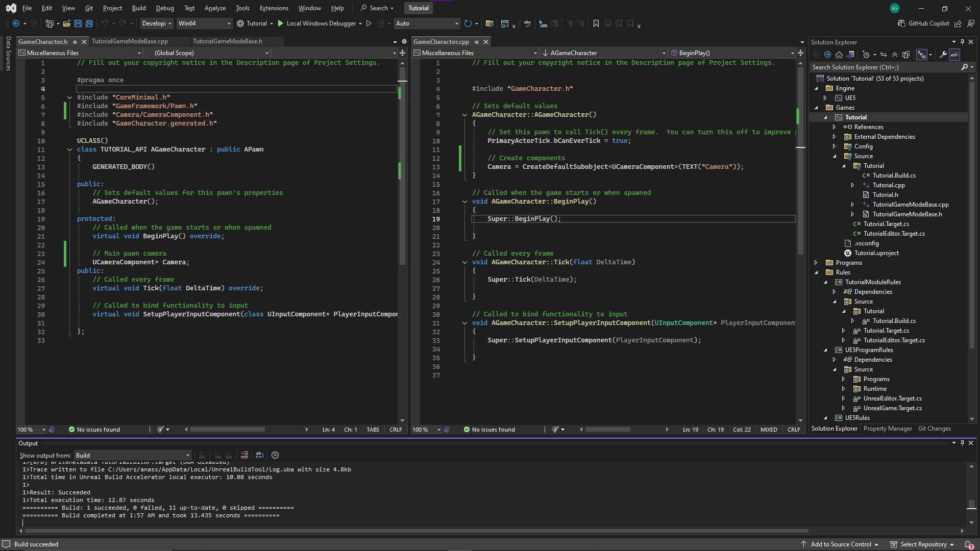Click the Solution Explorer Home icon

tap(839, 55)
